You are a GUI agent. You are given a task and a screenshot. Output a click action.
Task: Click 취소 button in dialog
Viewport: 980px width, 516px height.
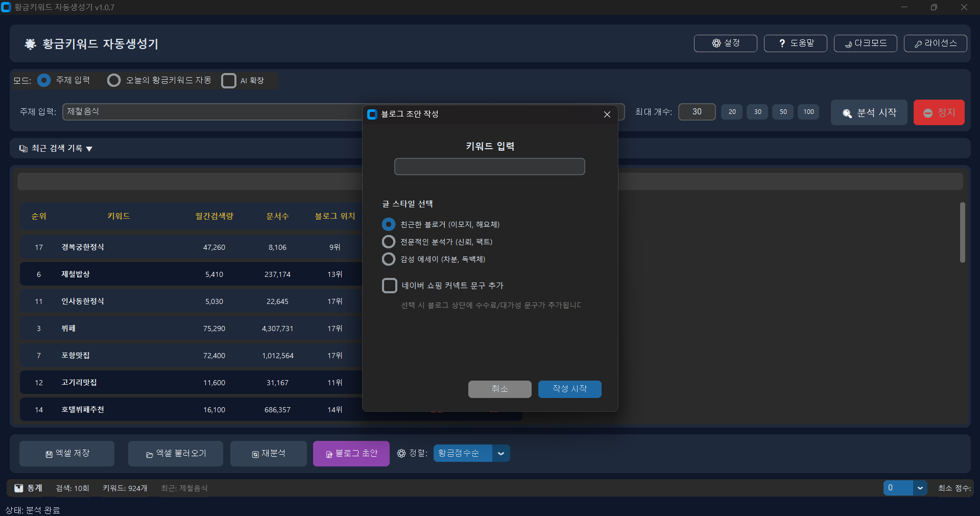[499, 389]
